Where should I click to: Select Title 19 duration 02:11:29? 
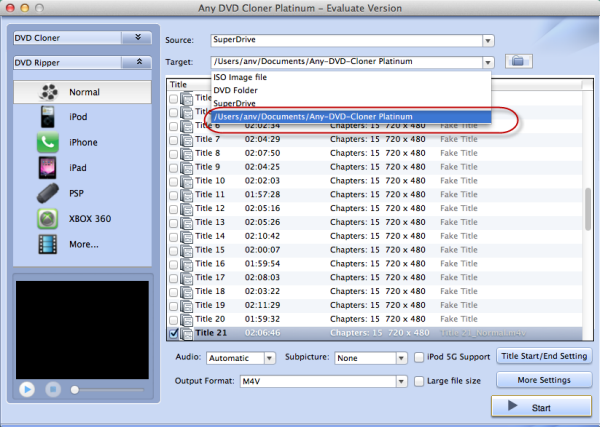coord(262,305)
